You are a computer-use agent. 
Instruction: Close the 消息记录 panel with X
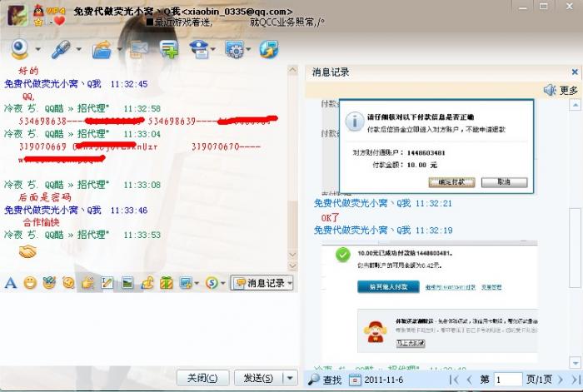(x=575, y=72)
